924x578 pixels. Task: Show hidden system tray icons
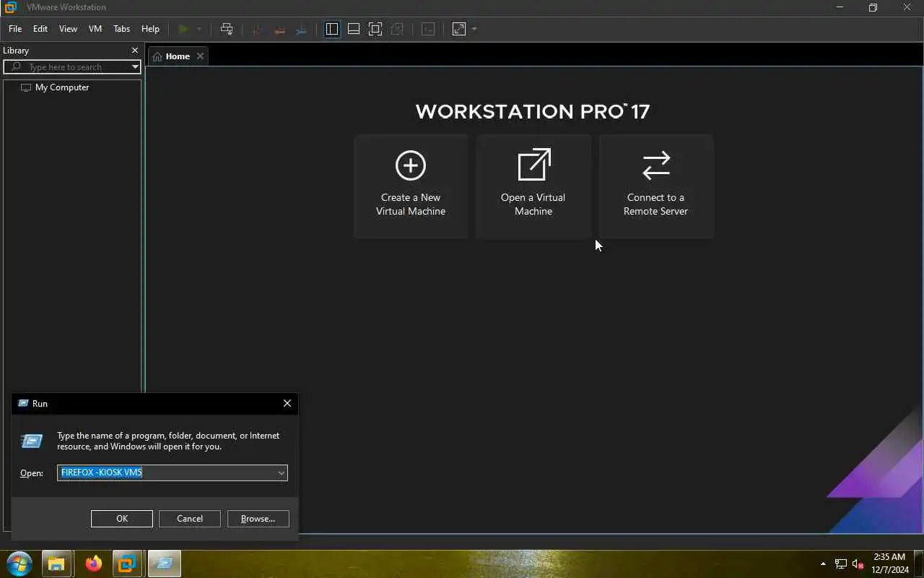(823, 564)
